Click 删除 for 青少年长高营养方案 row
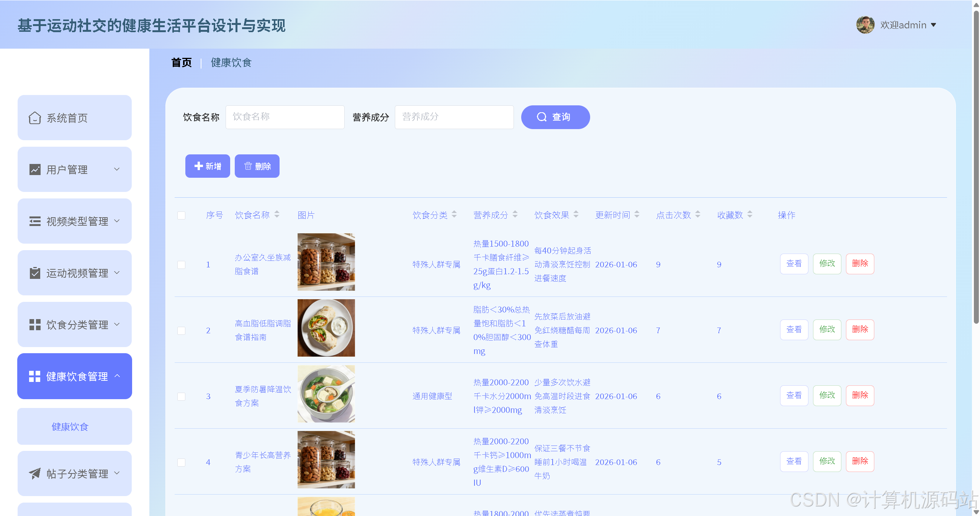The image size is (980, 516). pyautogui.click(x=860, y=461)
